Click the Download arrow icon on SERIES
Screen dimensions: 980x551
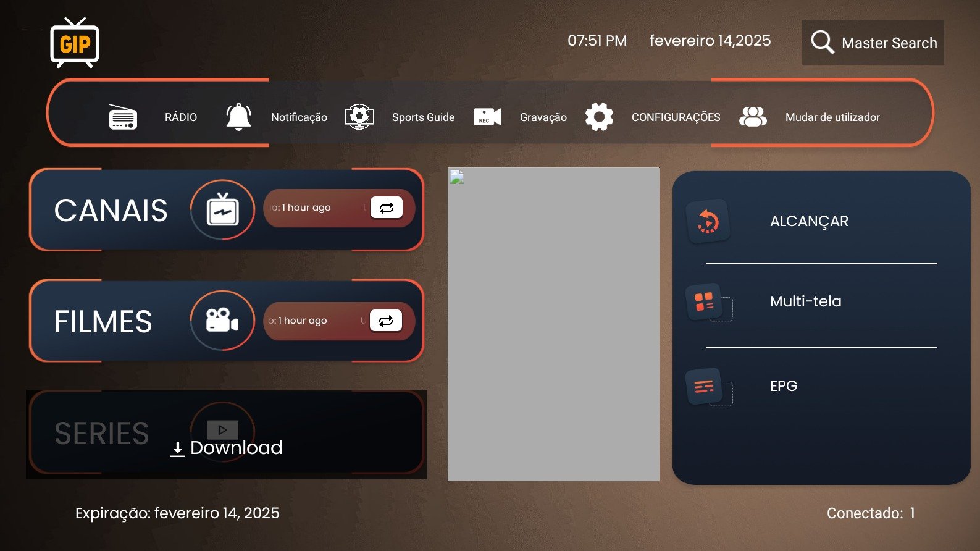click(177, 449)
